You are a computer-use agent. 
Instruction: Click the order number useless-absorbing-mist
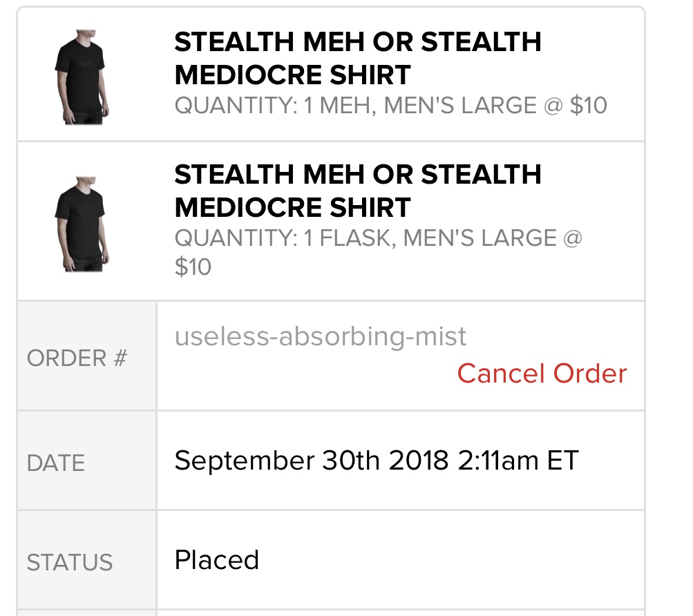click(321, 337)
